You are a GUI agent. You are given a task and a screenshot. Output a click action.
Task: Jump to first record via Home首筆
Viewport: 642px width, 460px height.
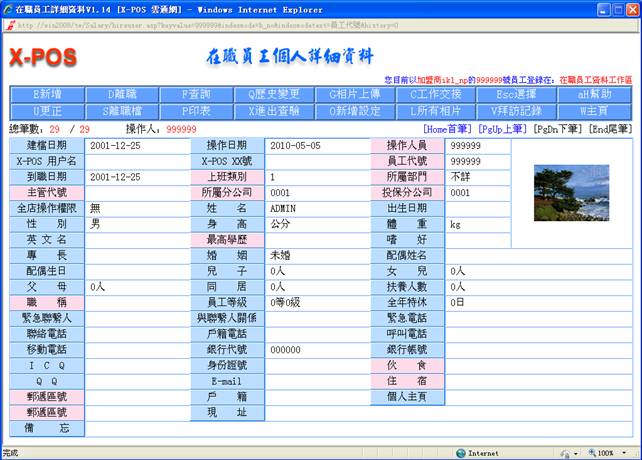tap(448, 129)
